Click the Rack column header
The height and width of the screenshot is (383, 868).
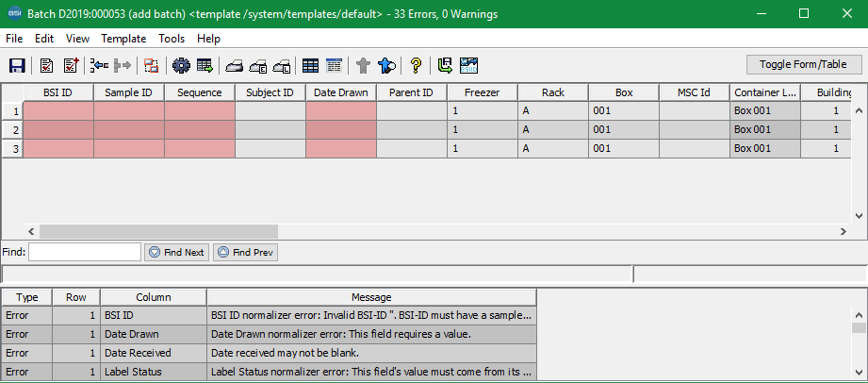click(x=553, y=92)
